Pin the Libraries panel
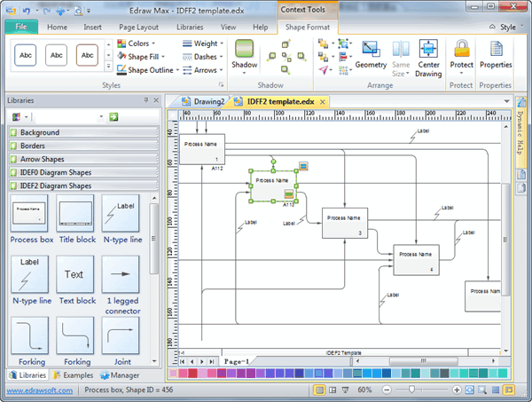 pyautogui.click(x=145, y=101)
